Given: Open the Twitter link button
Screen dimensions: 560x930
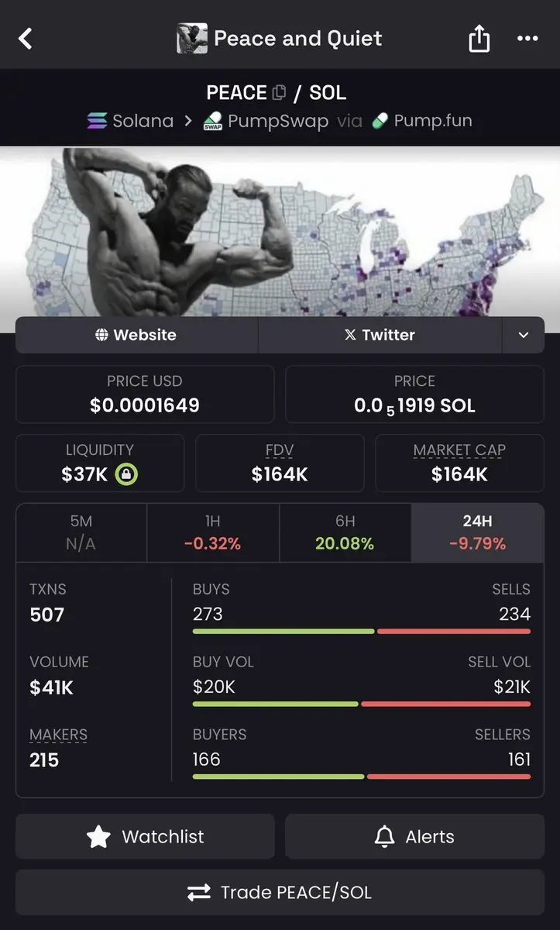Looking at the screenshot, I should 380,335.
